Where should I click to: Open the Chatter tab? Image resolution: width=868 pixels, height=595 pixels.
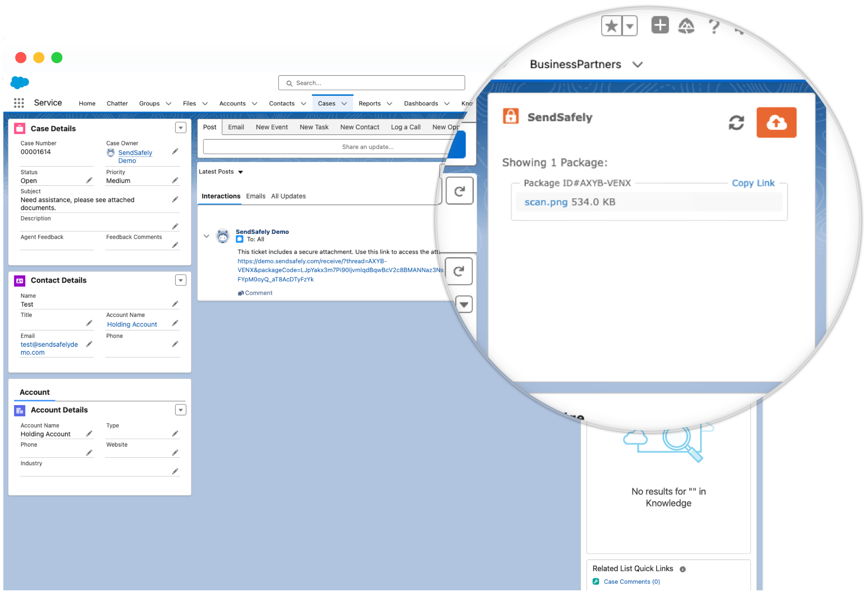(117, 104)
